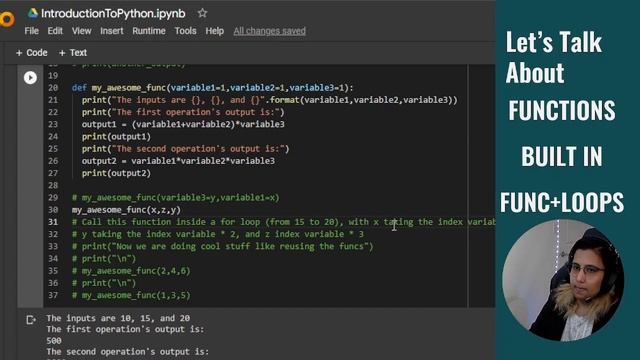Click line 35 commented my_awesome_func(2,4,6)
640x360 pixels.
point(131,271)
